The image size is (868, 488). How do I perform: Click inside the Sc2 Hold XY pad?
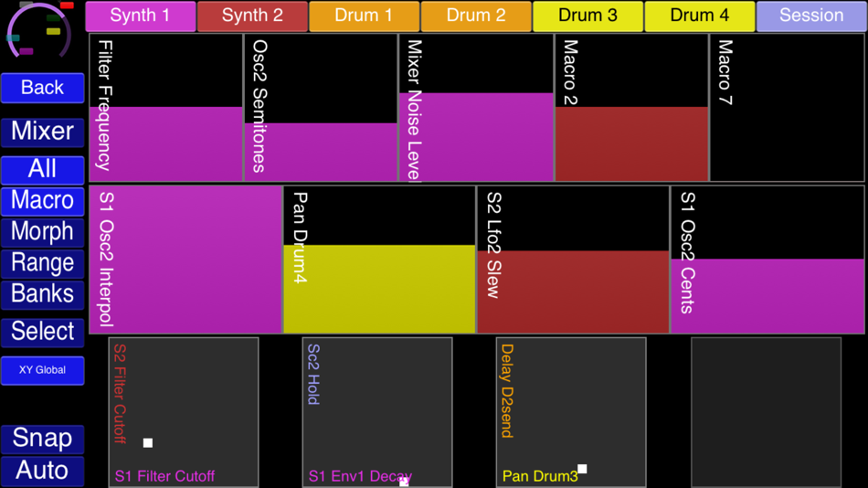click(x=377, y=412)
